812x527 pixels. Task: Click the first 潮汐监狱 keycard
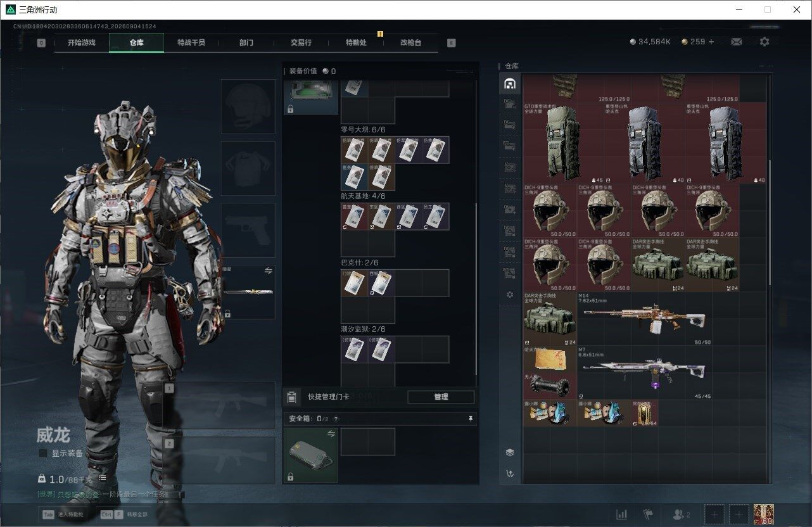tap(355, 350)
